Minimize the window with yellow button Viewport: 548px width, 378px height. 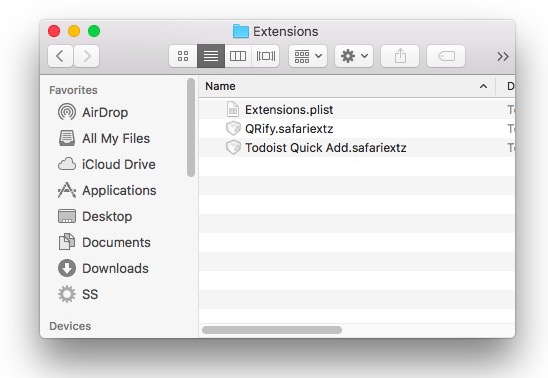74,31
